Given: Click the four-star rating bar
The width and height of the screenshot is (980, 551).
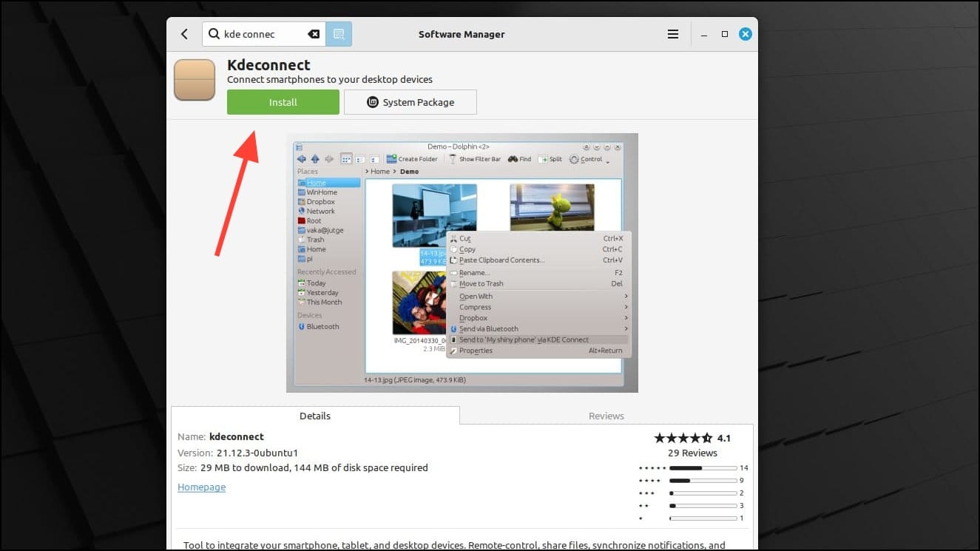Looking at the screenshot, I should tap(703, 481).
